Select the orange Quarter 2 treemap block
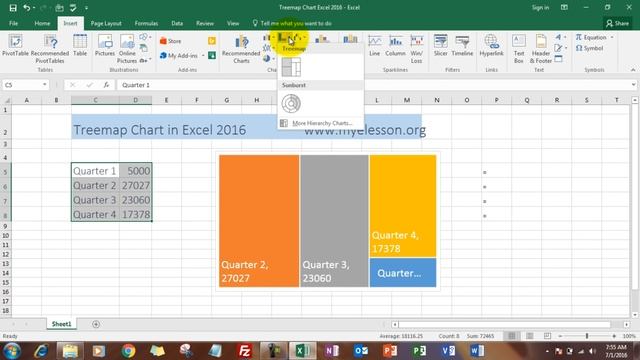This screenshot has height=360, width=640. click(x=259, y=220)
